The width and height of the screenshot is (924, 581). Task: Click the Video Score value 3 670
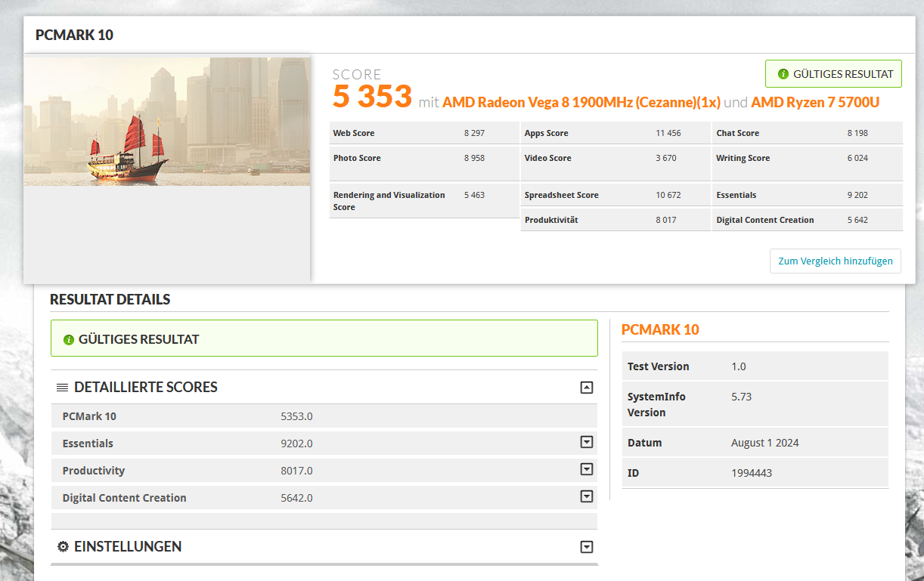666,158
